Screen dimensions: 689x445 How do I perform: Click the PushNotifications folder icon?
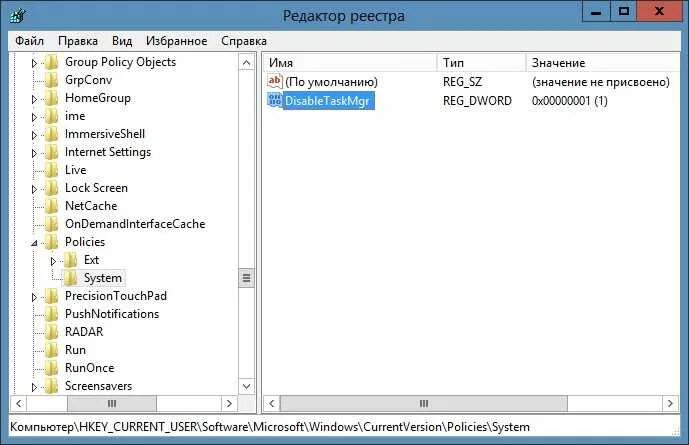point(52,314)
